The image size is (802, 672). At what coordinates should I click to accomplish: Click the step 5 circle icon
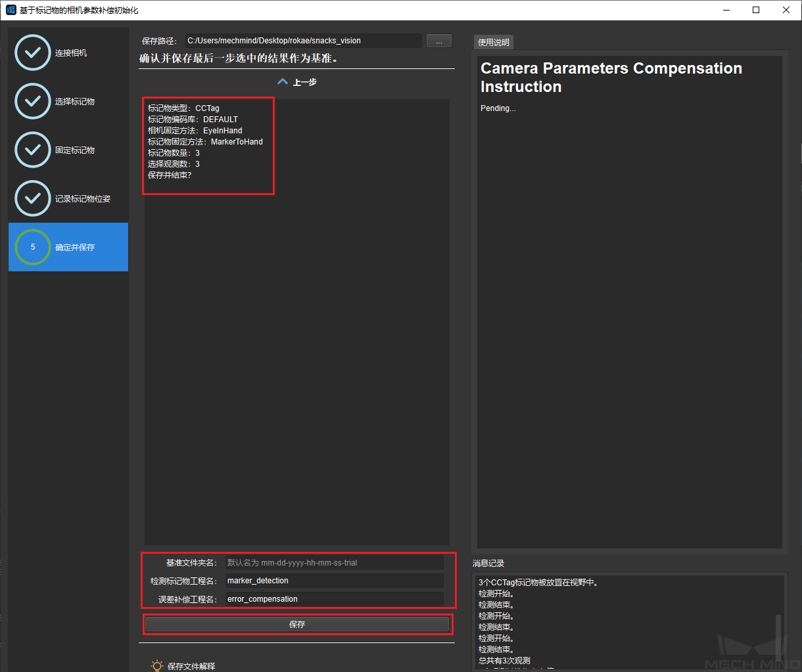[32, 247]
